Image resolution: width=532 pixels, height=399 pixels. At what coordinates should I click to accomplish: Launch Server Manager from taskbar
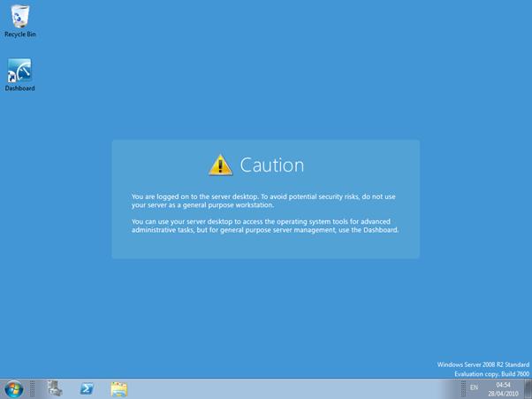pyautogui.click(x=55, y=388)
